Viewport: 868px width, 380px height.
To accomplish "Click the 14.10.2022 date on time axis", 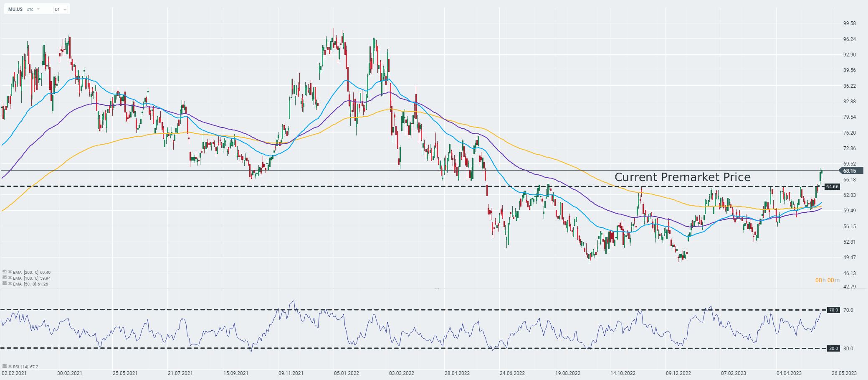I will coord(623,373).
